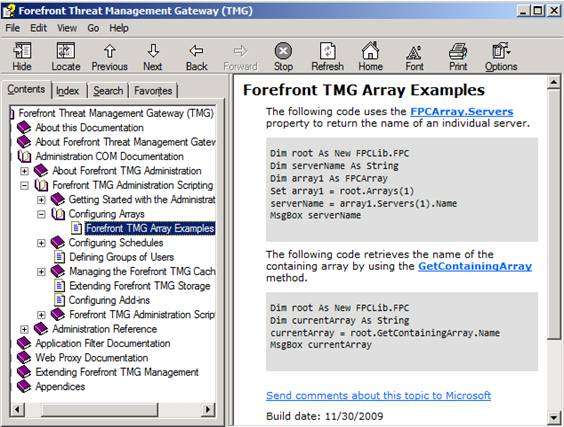Click the "Dim array1 As FPCArray" code line
This screenshot has height=427, width=564.
pyautogui.click(x=329, y=178)
